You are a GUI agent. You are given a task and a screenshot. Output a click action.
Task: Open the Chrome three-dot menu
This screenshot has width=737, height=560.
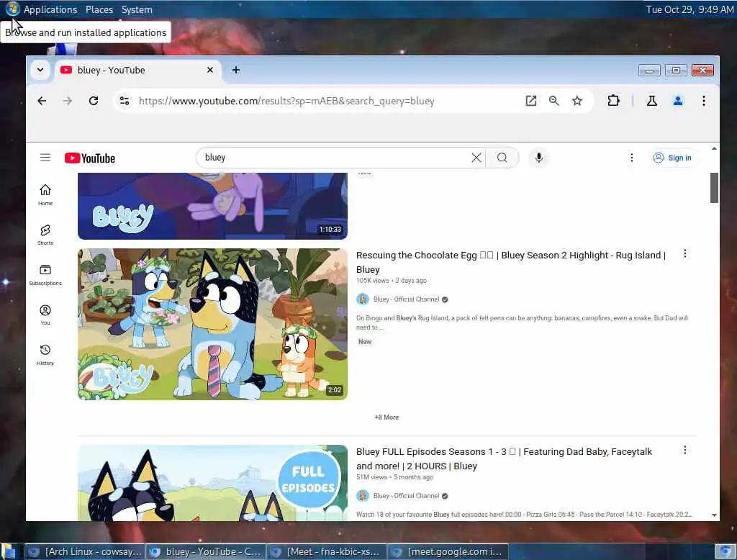pos(704,101)
